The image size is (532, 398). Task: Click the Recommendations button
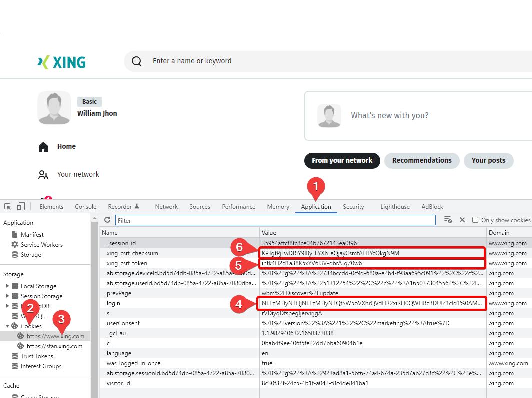pyautogui.click(x=422, y=161)
